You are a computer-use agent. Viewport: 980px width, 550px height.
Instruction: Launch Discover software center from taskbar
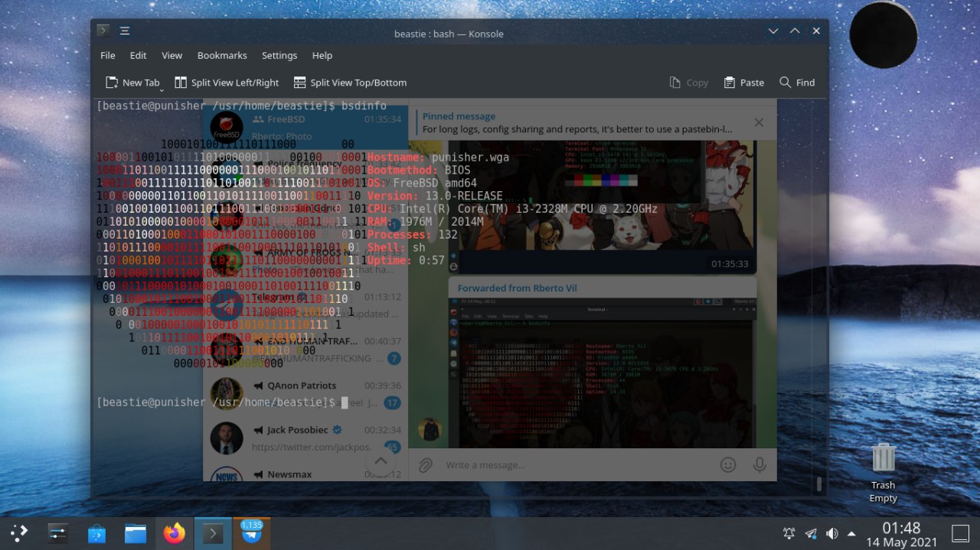pyautogui.click(x=96, y=533)
